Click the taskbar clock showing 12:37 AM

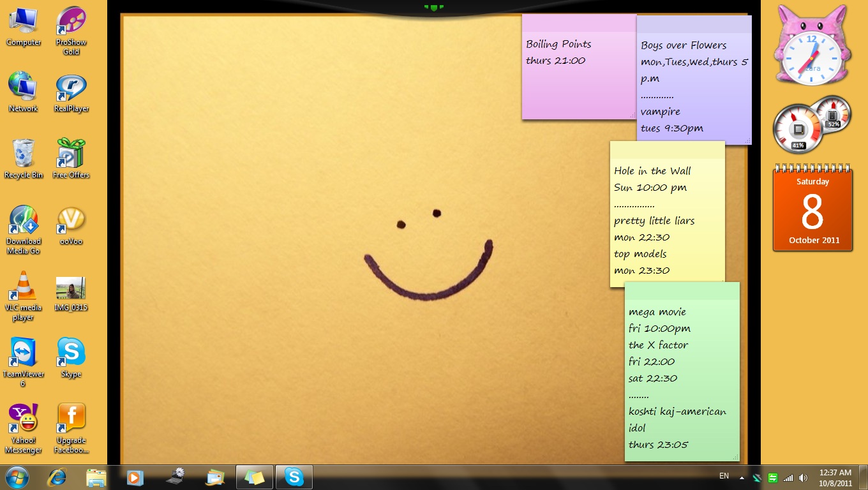pyautogui.click(x=835, y=477)
